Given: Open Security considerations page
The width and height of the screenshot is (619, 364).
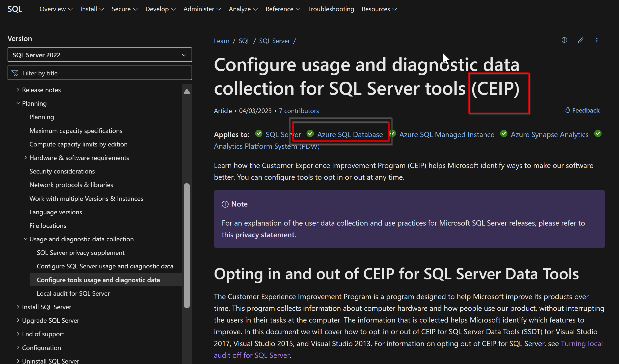Looking at the screenshot, I should point(62,171).
